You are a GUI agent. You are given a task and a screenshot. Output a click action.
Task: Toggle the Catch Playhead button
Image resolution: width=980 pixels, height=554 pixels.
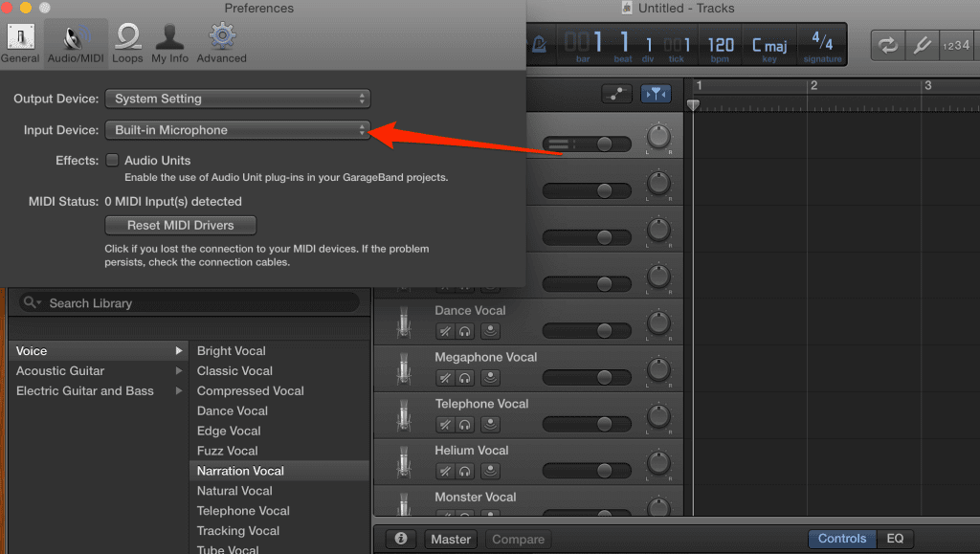[x=656, y=94]
